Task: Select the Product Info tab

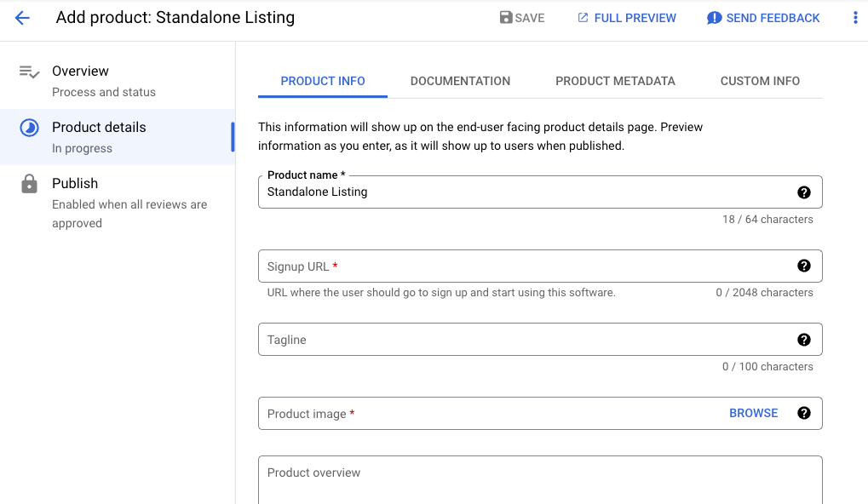Action: tap(323, 81)
